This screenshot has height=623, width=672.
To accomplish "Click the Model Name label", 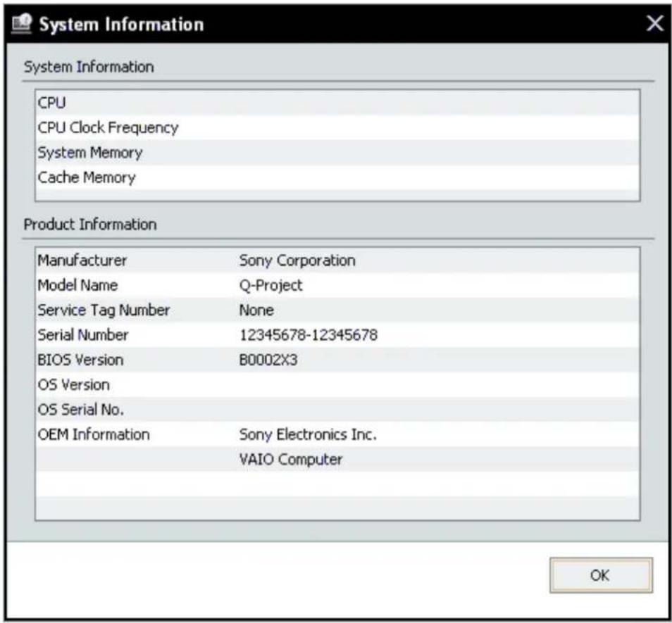I will [77, 285].
